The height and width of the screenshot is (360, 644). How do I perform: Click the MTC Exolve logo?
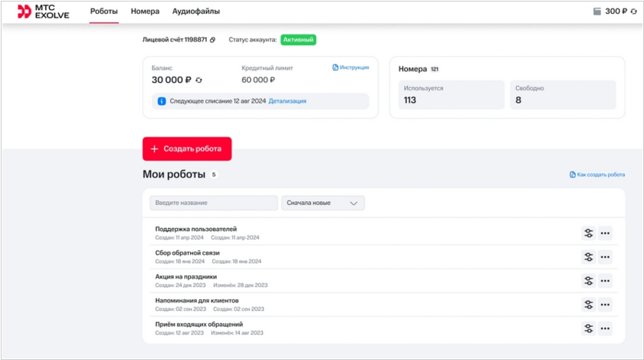click(43, 12)
